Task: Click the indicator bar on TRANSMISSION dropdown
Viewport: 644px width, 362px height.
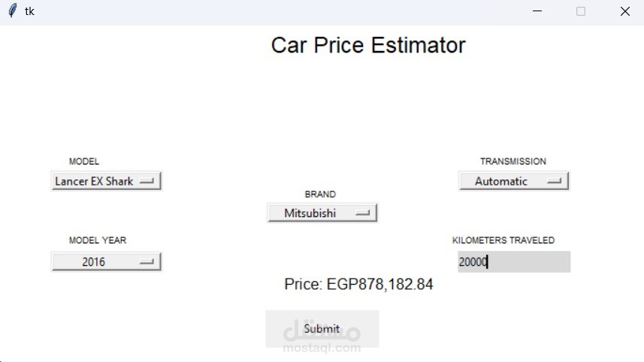Action: click(554, 180)
